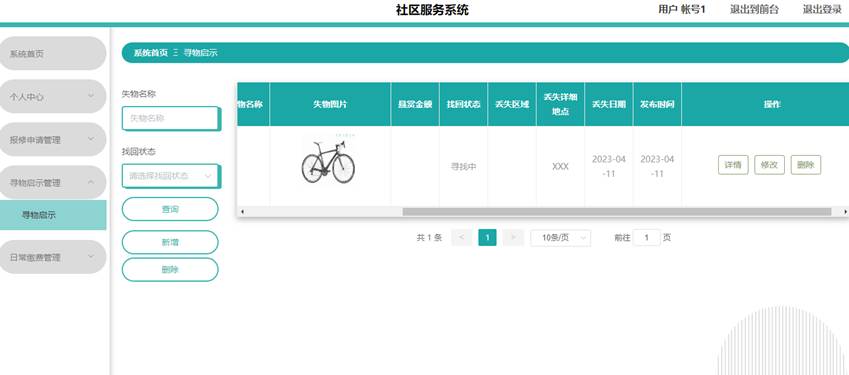
Task: Click the 查询 button
Action: [x=170, y=209]
